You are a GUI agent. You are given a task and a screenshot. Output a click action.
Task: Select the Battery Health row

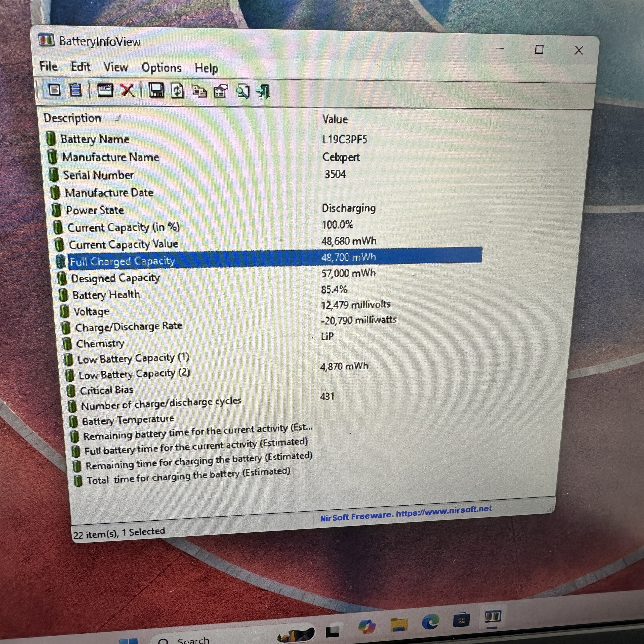(106, 295)
